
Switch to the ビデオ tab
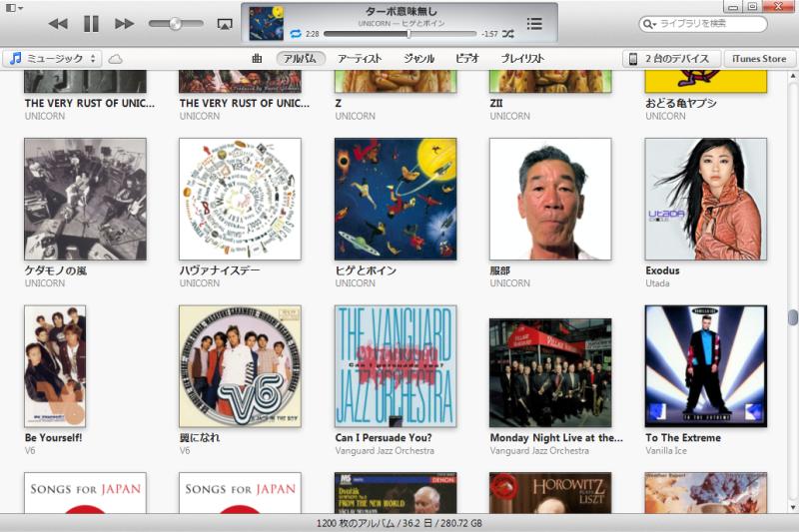click(467, 59)
